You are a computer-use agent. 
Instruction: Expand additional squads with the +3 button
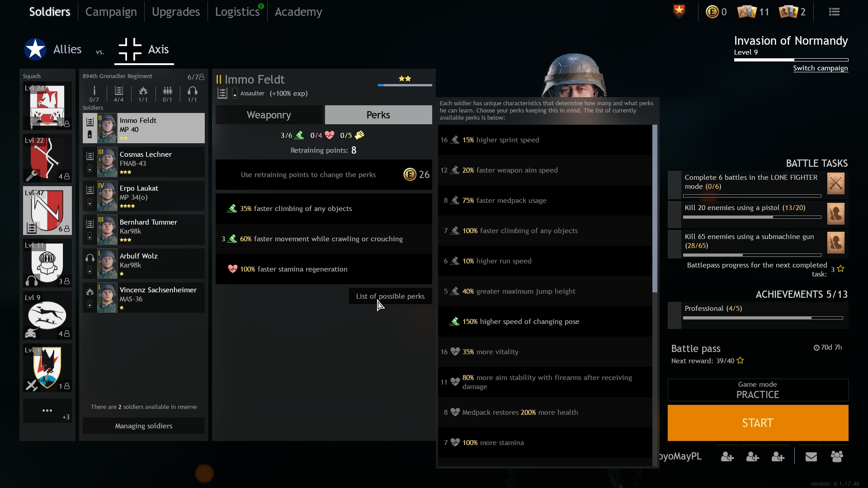47,411
